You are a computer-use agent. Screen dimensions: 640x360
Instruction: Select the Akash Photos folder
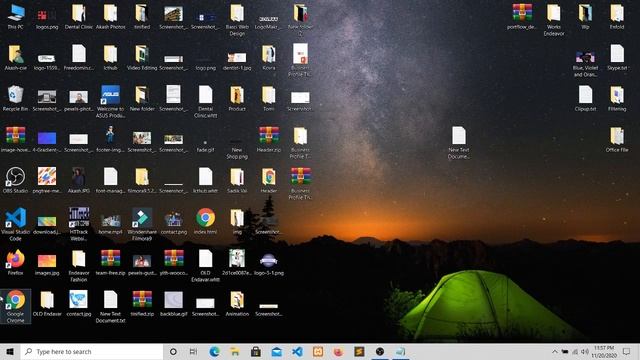coord(110,17)
